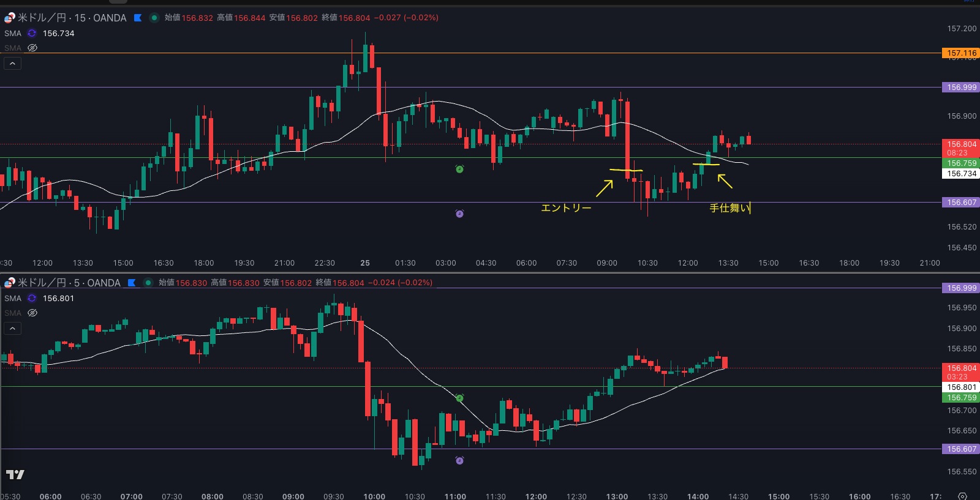
Task: Click the TradingView logo in lower chart
Action: (x=15, y=474)
